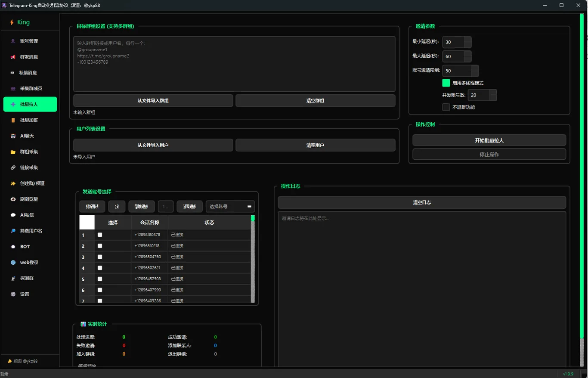Click the main window's green vertical scrollbar
Viewport: 588px width, 378px height.
[582, 177]
